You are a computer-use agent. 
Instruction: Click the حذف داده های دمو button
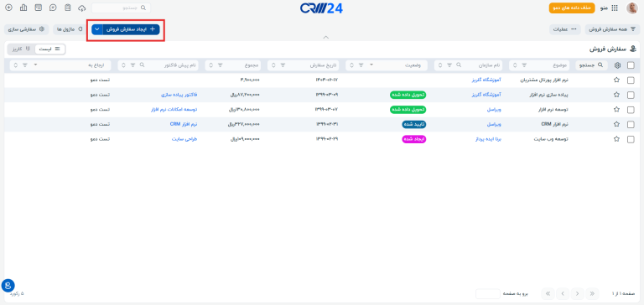coord(572,8)
